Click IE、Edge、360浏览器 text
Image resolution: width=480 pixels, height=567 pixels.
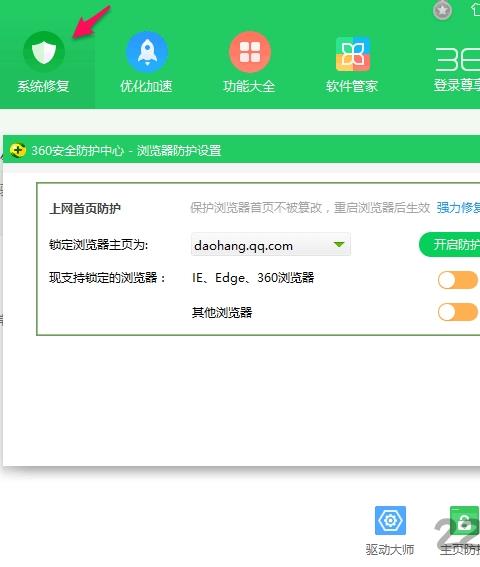253,278
